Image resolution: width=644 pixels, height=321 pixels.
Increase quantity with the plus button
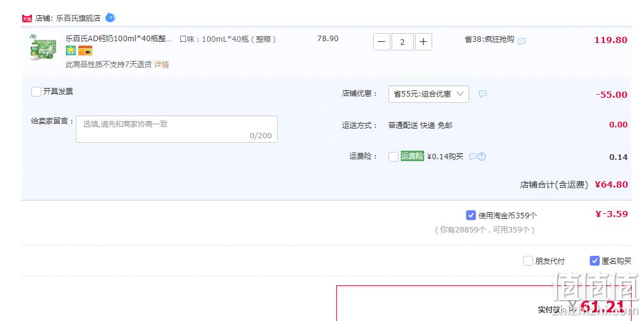coord(424,42)
